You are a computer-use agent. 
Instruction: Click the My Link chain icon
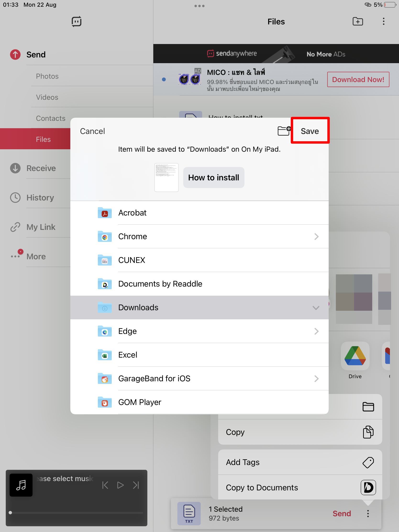click(x=15, y=227)
